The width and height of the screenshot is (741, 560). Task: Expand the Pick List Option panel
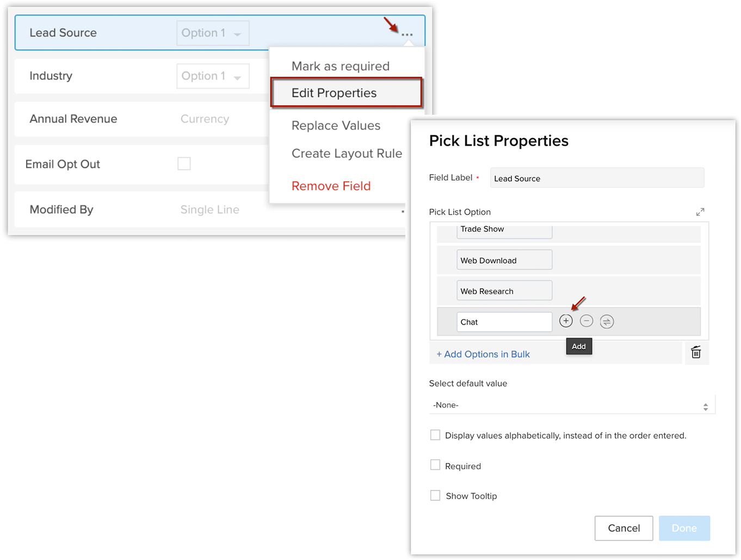click(x=700, y=212)
